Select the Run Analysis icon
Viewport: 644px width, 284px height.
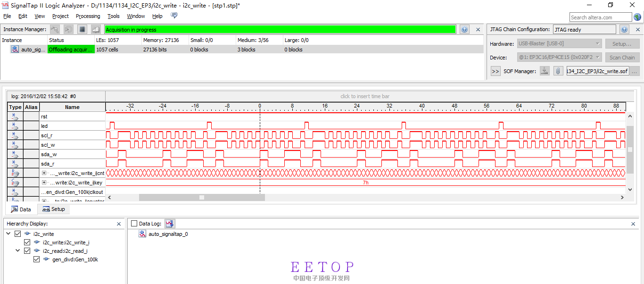[55, 29]
